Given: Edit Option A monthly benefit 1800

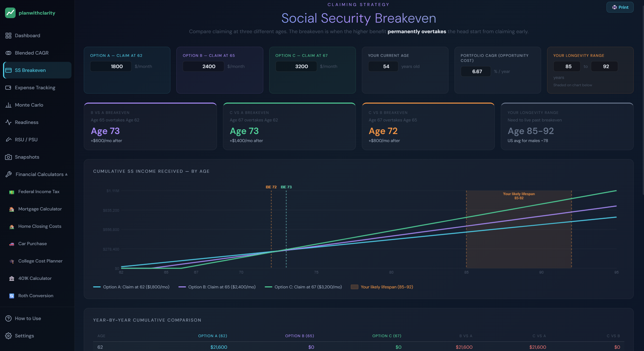Looking at the screenshot, I should click(x=111, y=67).
